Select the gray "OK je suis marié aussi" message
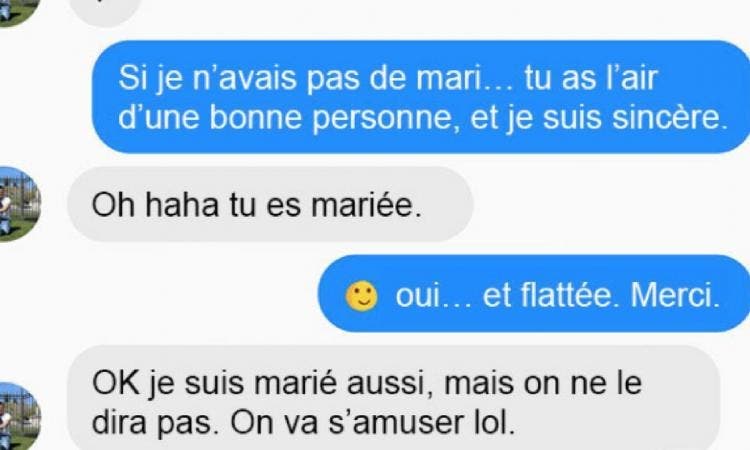750x450 pixels. pyautogui.click(x=394, y=398)
